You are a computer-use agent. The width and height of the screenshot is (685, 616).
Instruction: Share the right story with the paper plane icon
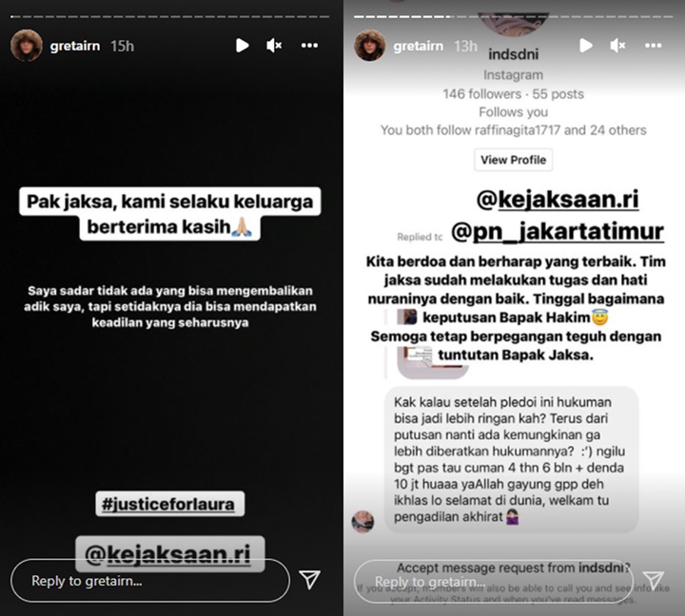[x=654, y=581]
